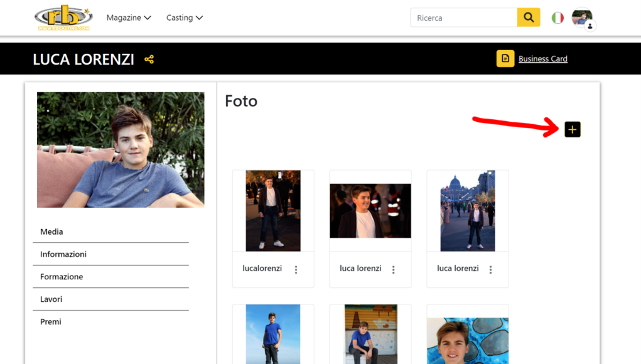Click the Italian flag language icon
The width and height of the screenshot is (641, 364).
(x=558, y=18)
